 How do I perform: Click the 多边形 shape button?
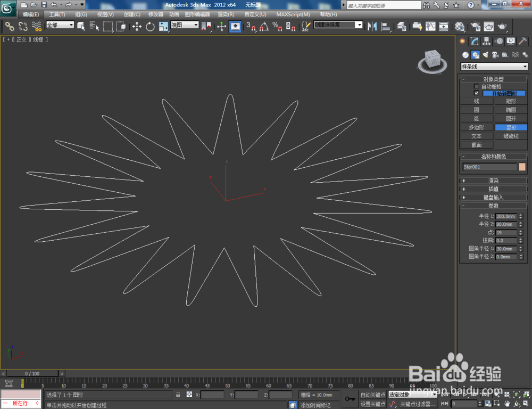pyautogui.click(x=476, y=127)
